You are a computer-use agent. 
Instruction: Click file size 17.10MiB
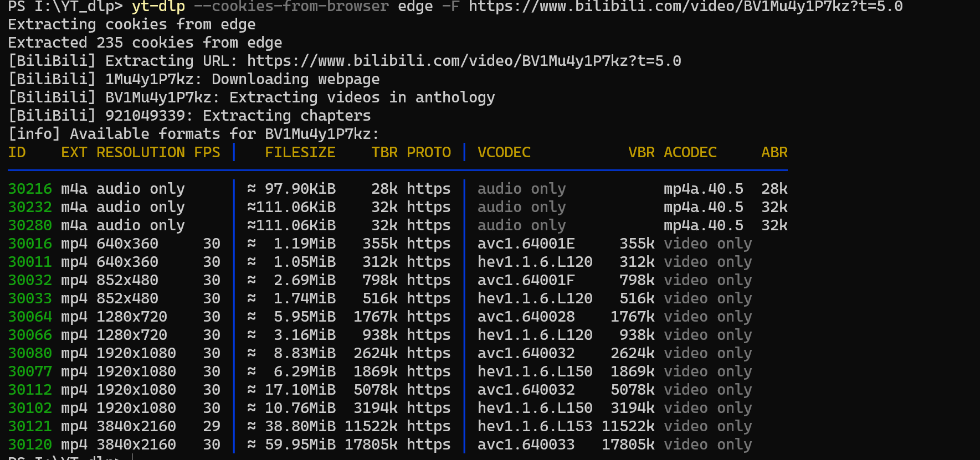click(x=300, y=390)
